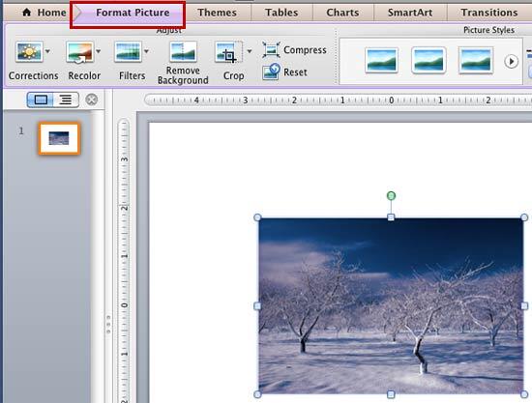Click the Home tab house icon
This screenshot has height=403, width=532.
26,13
